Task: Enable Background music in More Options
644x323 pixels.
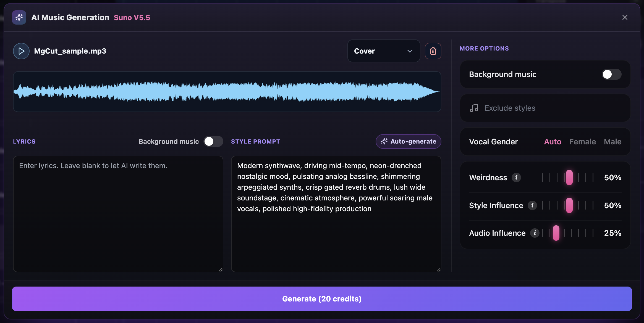Action: click(612, 74)
